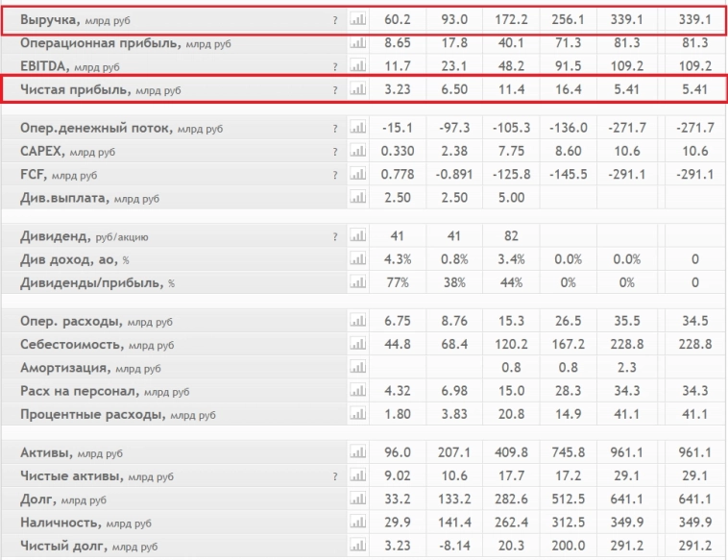
Task: Open chart icon for CAPEX row
Action: 357,151
